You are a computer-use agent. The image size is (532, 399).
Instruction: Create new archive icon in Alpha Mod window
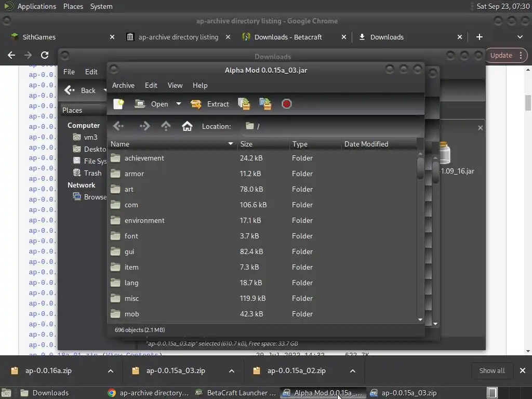[118, 104]
